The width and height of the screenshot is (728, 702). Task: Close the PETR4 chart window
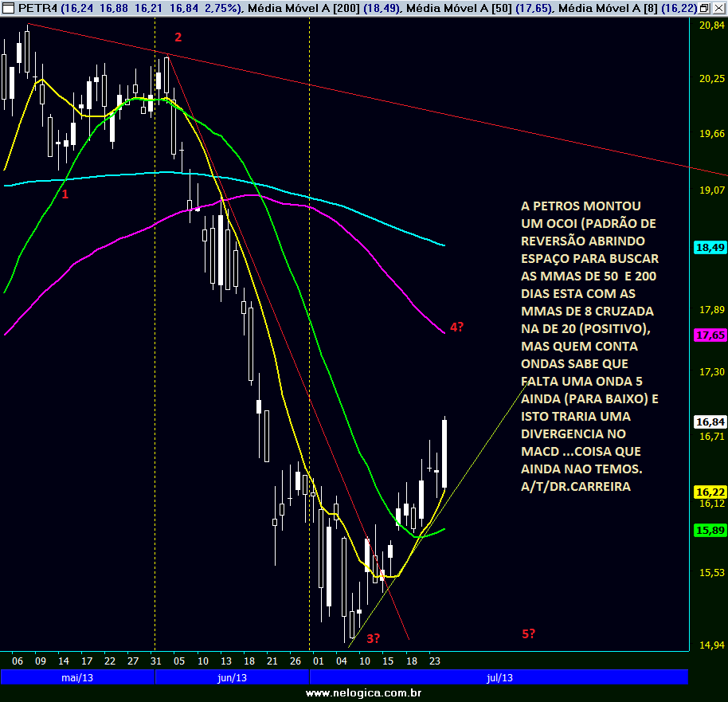(x=718, y=8)
